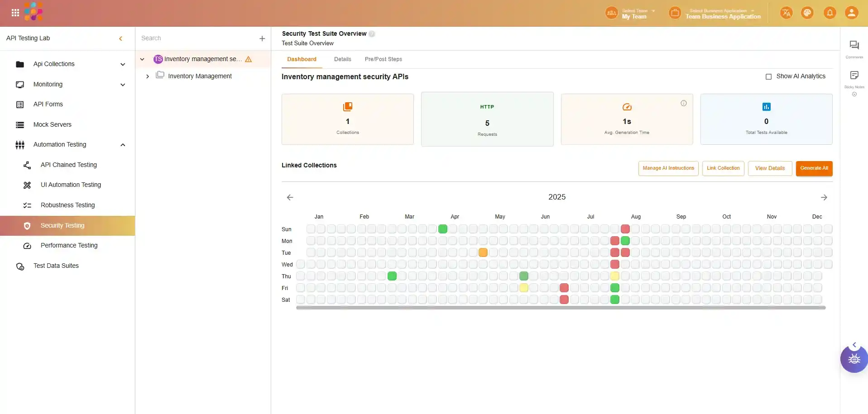Open the Comments panel icon
The width and height of the screenshot is (868, 414).
854,45
